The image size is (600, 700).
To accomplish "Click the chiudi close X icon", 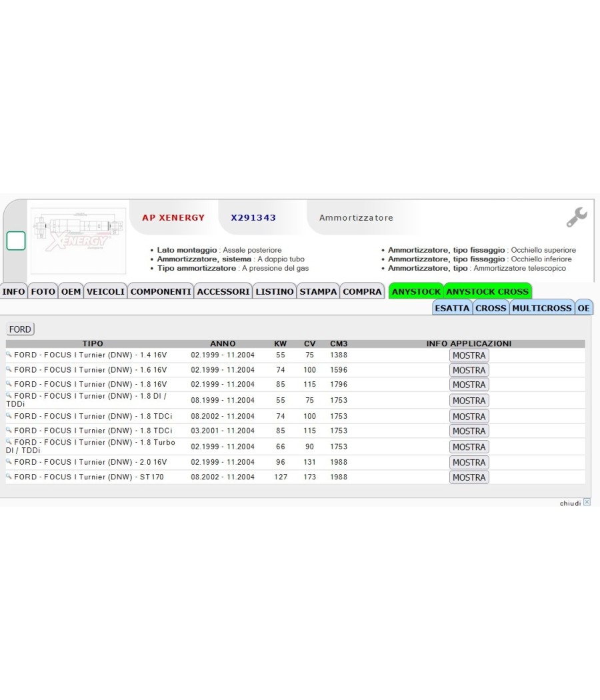I will (x=587, y=502).
